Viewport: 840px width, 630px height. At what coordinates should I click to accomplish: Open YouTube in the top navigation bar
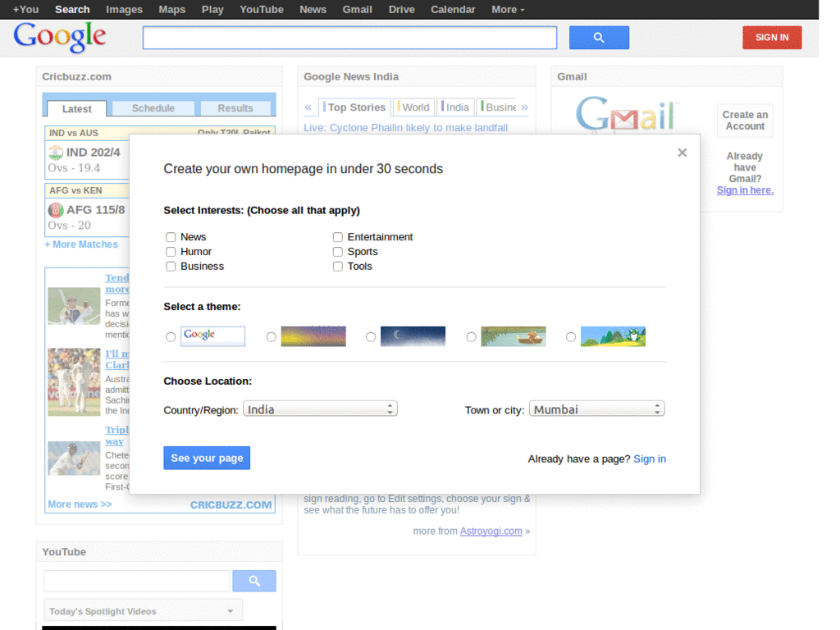262,10
